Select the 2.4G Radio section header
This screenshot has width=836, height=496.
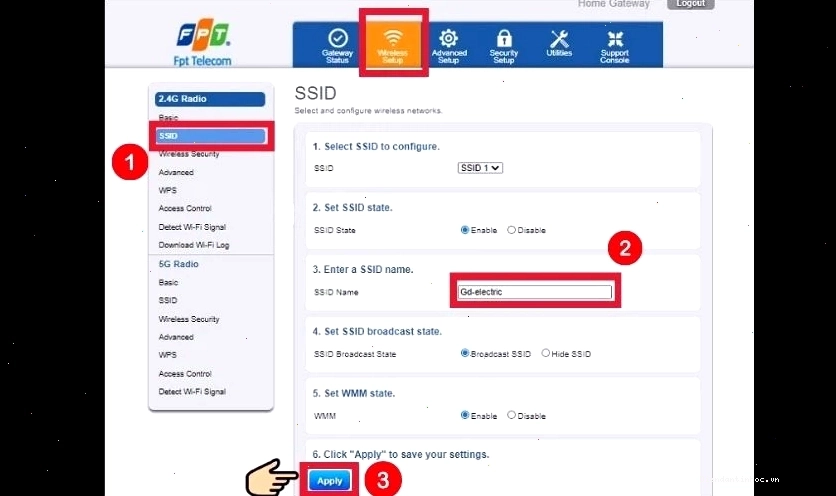click(210, 99)
